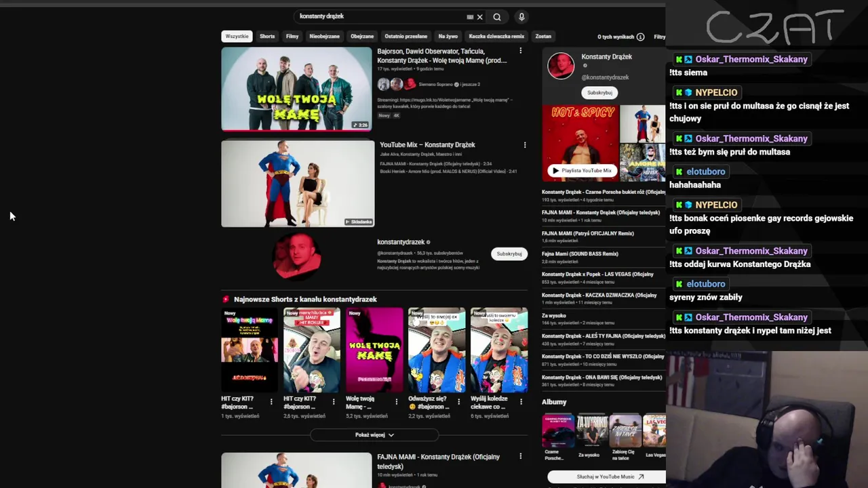The height and width of the screenshot is (488, 868).
Task: Open three-dot menu for second 'HIT czy KIT?' short
Action: [334, 402]
